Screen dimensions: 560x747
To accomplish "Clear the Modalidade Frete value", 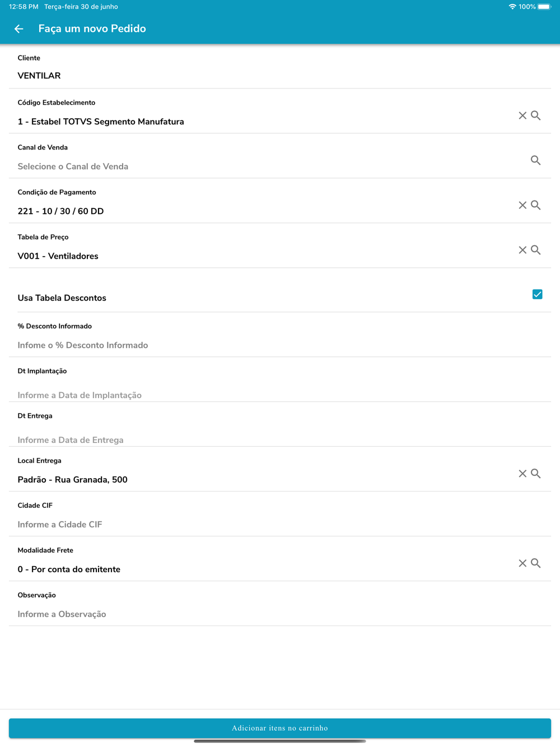I will [522, 563].
